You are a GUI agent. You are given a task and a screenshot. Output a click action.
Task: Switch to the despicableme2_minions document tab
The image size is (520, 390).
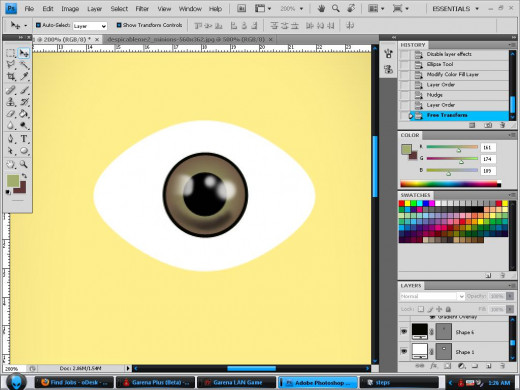190,39
